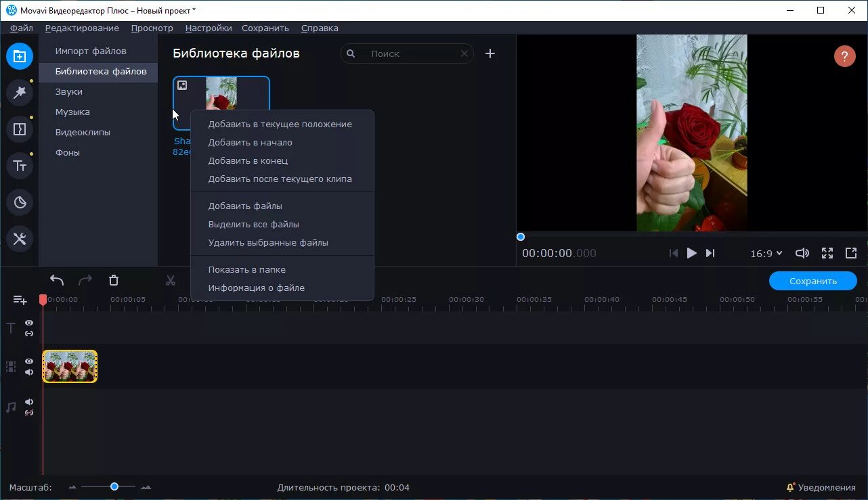Enter fullscreen preview mode
The image size is (868, 500).
coord(827,253)
